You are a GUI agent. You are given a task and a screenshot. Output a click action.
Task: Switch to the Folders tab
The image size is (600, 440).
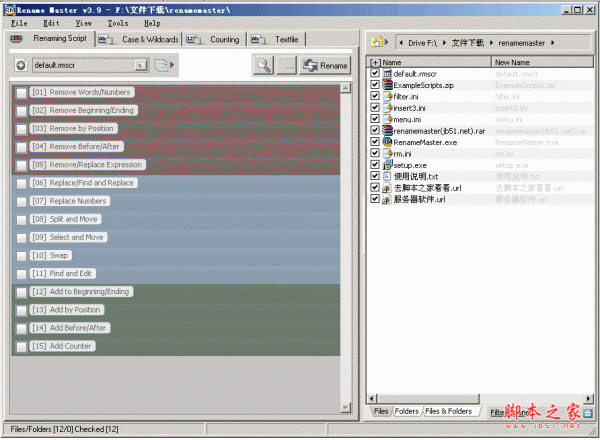coord(406,411)
